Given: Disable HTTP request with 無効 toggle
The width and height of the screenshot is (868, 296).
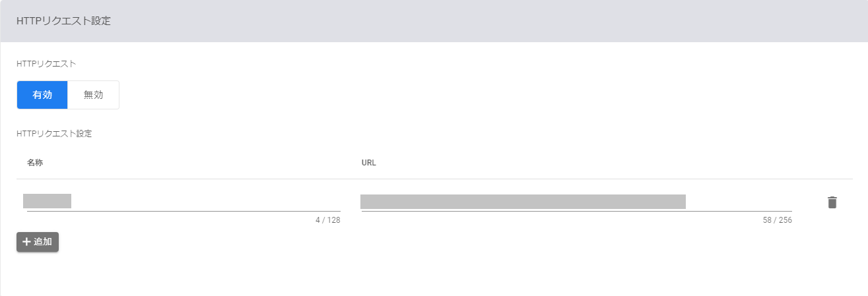Looking at the screenshot, I should (93, 95).
